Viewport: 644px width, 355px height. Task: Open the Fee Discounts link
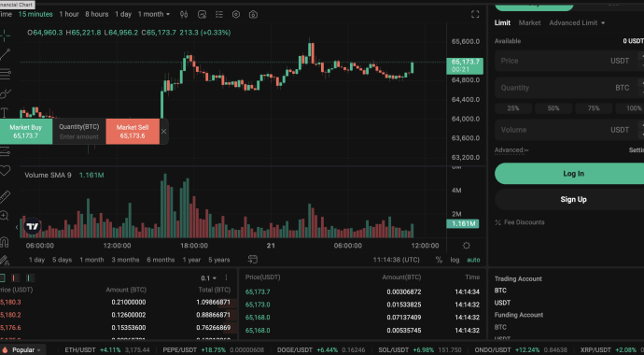click(525, 222)
